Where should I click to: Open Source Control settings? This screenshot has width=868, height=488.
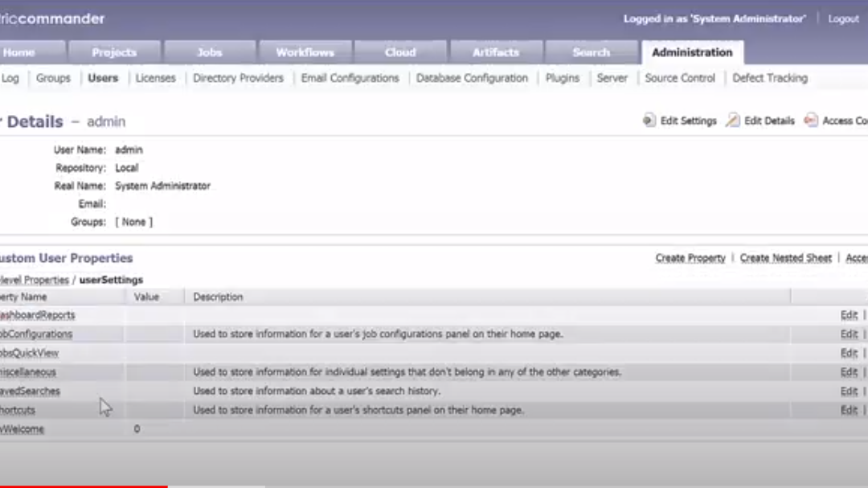680,78
